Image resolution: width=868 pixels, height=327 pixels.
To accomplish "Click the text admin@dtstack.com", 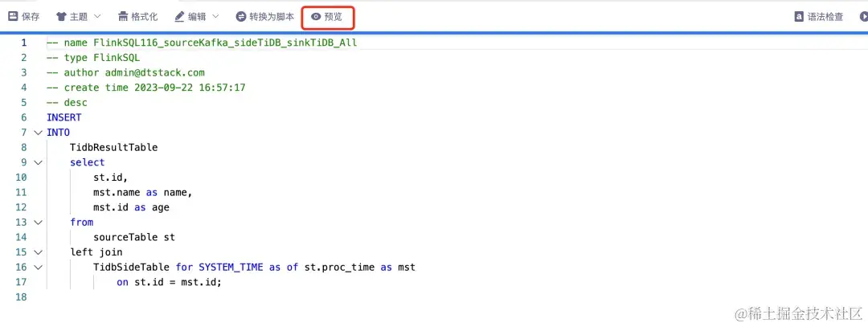I will [x=155, y=72].
